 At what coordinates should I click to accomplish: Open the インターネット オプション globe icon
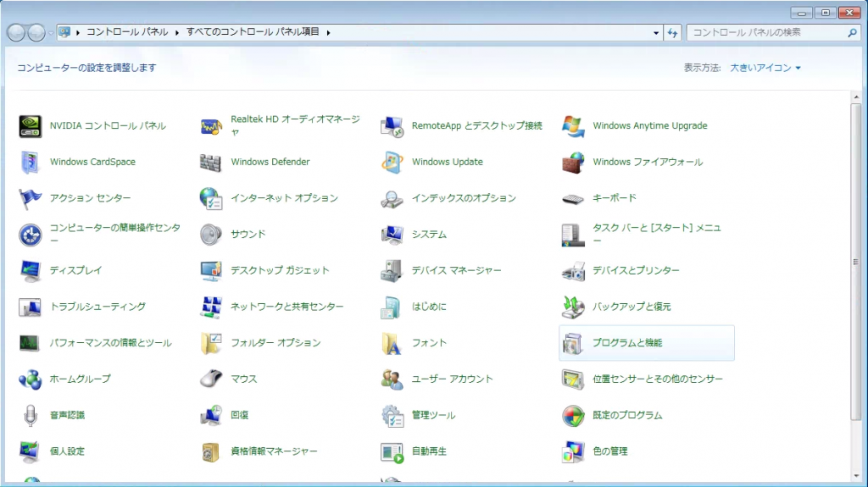tap(211, 198)
